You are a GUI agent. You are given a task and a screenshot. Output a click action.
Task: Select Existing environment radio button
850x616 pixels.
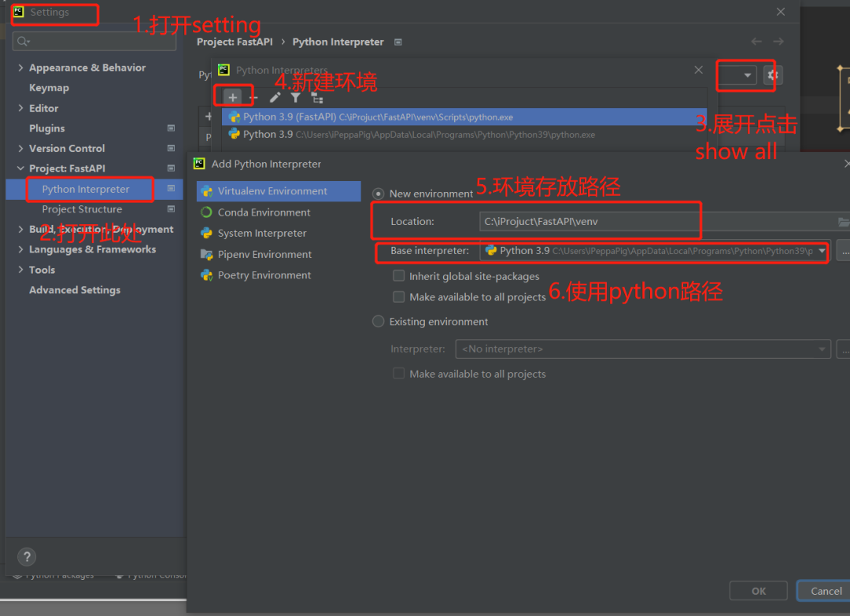coord(379,322)
